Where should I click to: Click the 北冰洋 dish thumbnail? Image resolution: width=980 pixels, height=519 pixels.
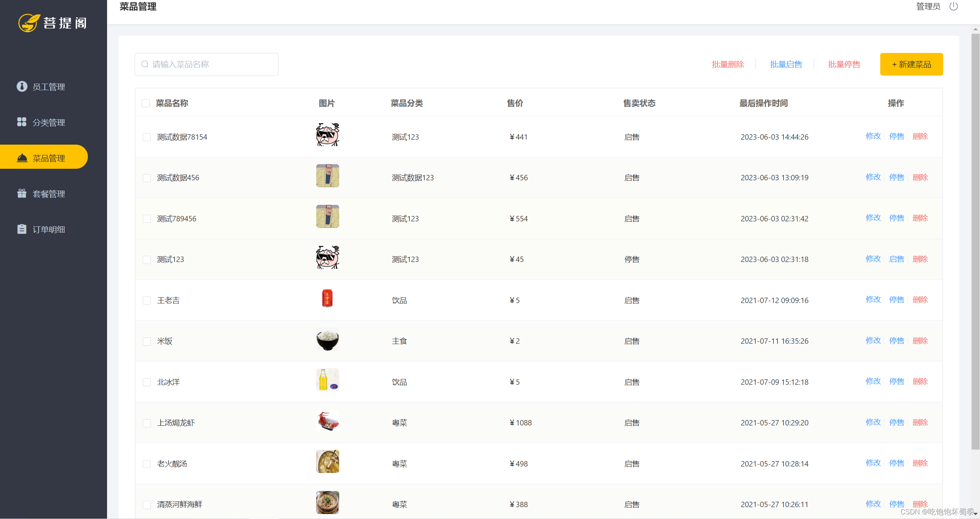[x=327, y=380]
